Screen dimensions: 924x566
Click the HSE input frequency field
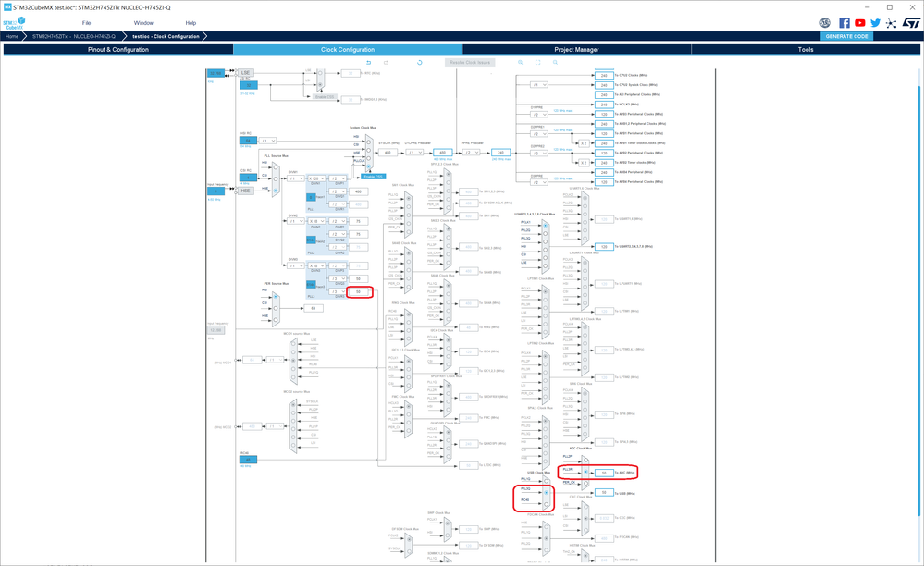[216, 191]
